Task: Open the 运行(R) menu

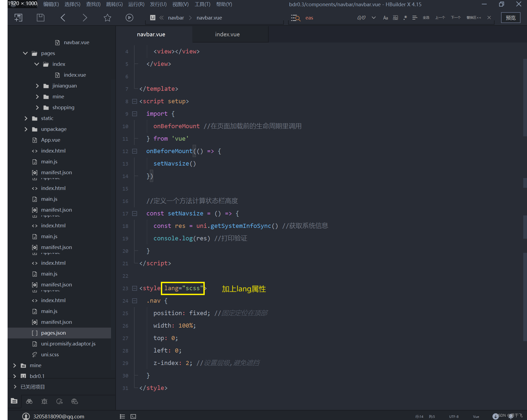Action: (x=136, y=4)
